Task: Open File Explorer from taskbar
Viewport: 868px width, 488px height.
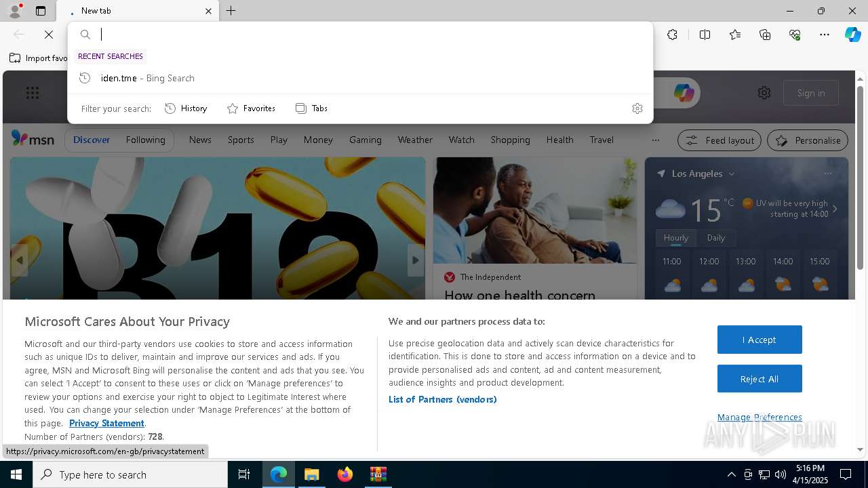Action: point(311,474)
